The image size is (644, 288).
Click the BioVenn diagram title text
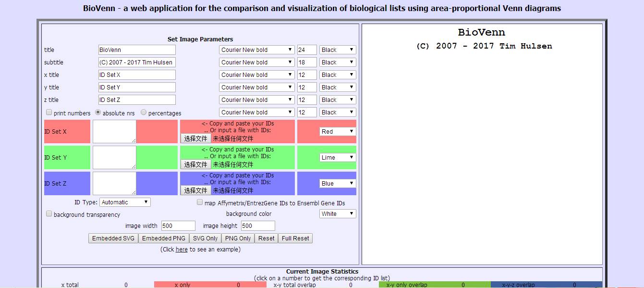click(482, 32)
